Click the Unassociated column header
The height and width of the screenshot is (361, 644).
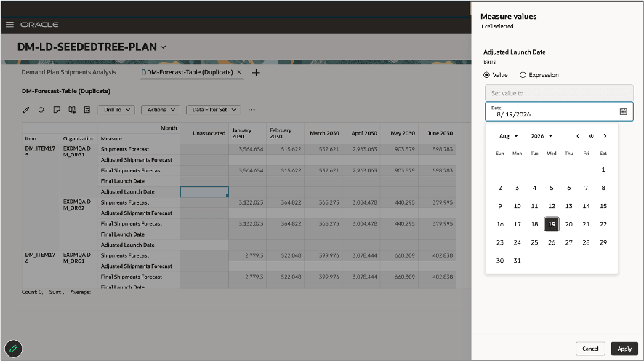[204, 133]
